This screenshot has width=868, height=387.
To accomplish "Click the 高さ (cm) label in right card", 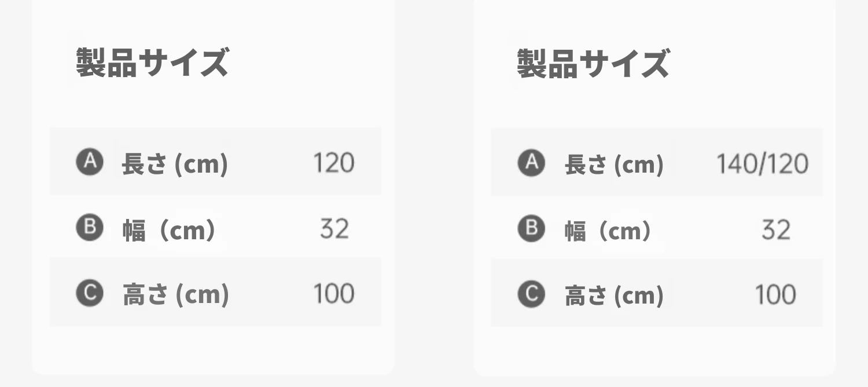I will (x=614, y=296).
